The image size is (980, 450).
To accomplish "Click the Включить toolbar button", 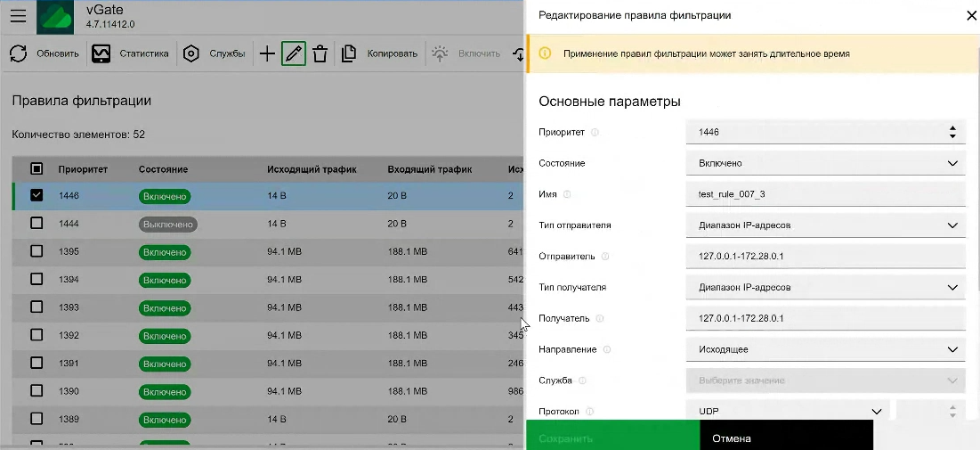I will 466,53.
